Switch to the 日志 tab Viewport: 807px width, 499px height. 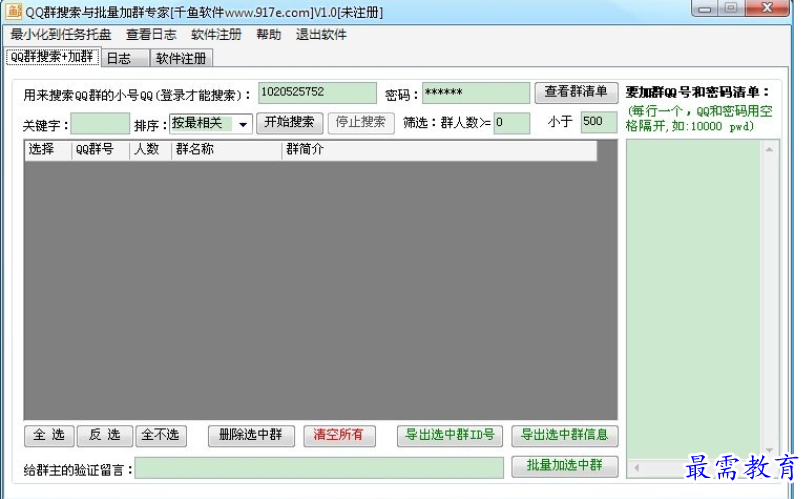point(125,58)
